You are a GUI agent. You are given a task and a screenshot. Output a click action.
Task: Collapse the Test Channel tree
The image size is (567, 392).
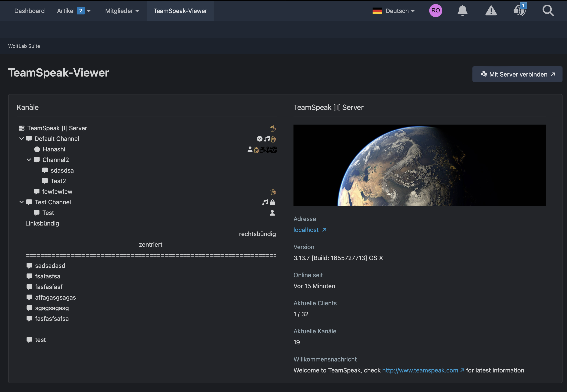click(x=21, y=202)
